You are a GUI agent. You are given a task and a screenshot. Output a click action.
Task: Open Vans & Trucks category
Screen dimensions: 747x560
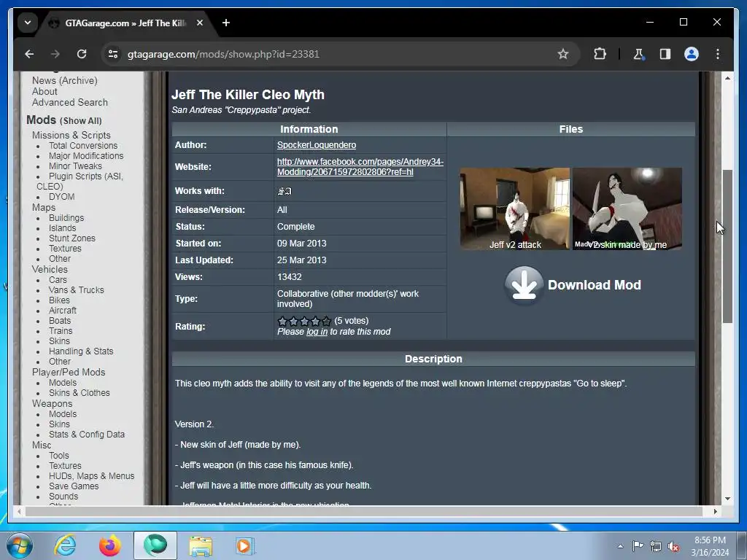76,290
